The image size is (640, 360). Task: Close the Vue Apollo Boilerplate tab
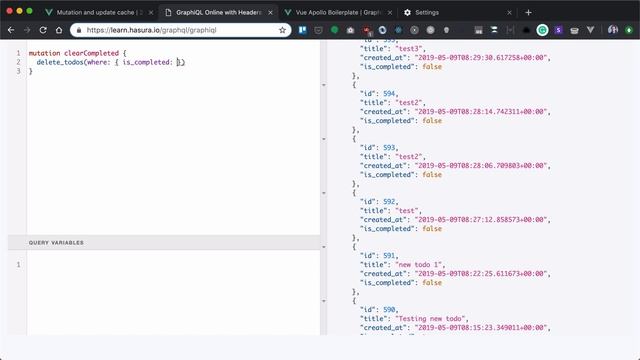tap(390, 13)
